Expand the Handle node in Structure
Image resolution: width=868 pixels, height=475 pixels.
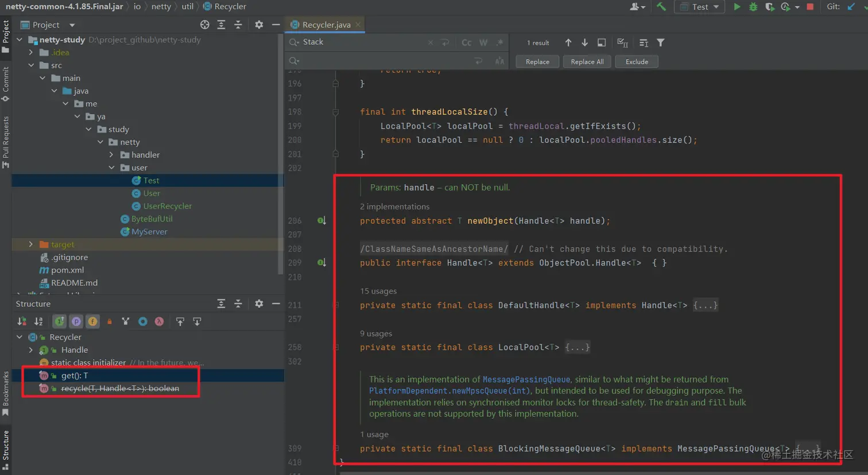click(31, 350)
